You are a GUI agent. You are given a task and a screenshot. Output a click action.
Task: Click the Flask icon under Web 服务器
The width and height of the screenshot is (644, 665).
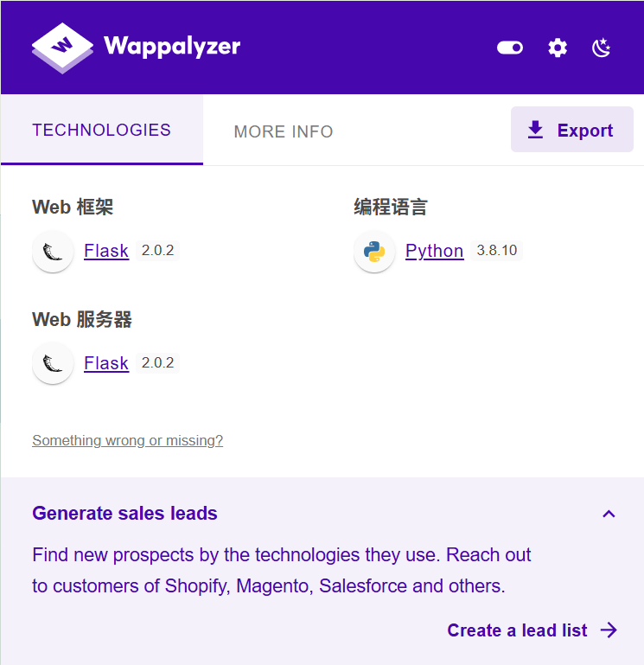point(53,363)
